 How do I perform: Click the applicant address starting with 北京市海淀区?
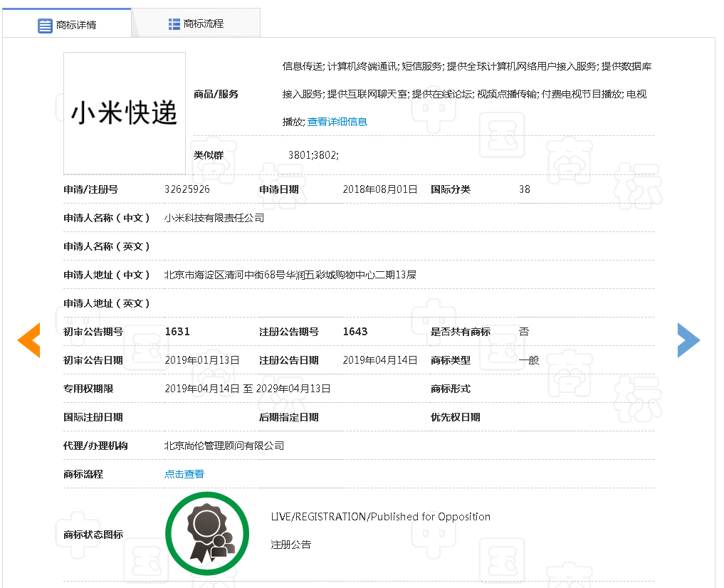(290, 275)
